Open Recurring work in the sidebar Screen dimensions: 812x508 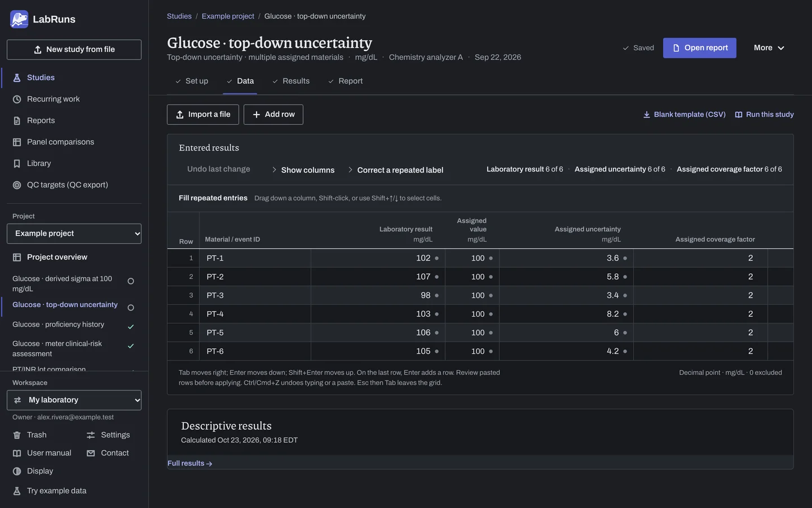pyautogui.click(x=74, y=99)
